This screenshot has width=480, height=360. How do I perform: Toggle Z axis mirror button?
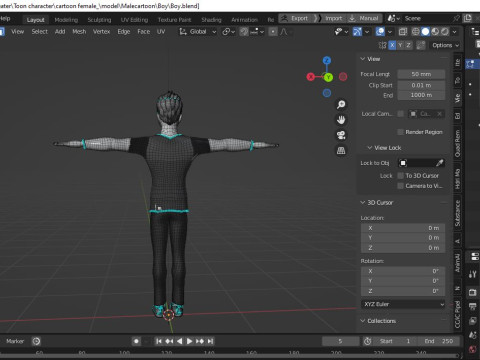click(x=408, y=45)
